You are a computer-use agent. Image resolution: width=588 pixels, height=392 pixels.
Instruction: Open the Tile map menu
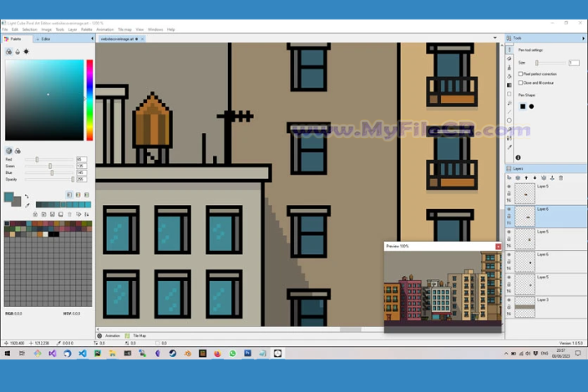point(125,29)
